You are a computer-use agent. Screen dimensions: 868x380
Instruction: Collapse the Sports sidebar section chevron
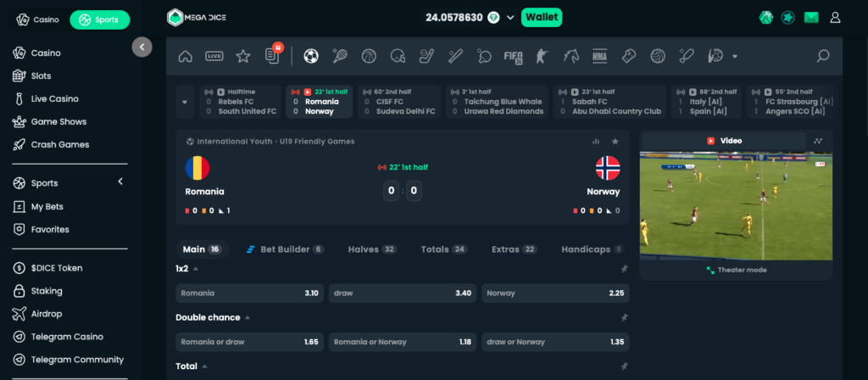[120, 182]
